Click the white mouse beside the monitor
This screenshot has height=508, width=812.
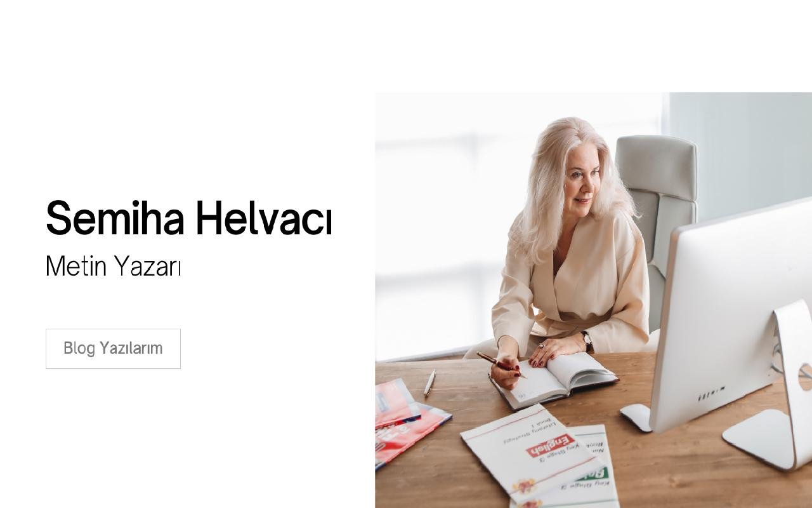(636, 417)
